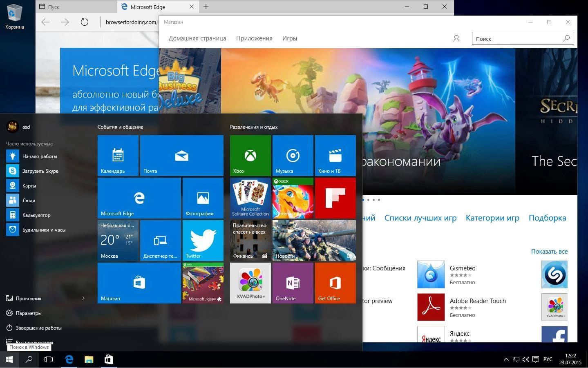Open the volume control in system tray
Image resolution: width=588 pixels, height=368 pixels.
click(x=526, y=359)
